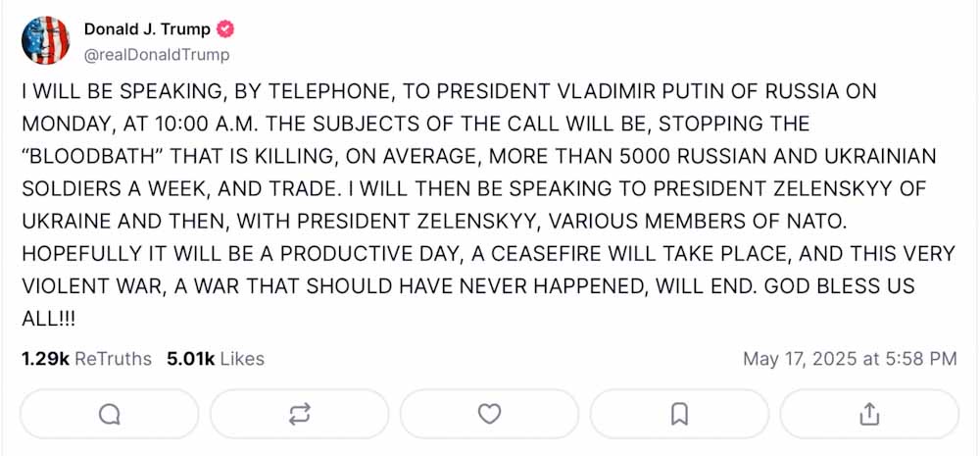Open the May 17, 2025 timestamp
Viewport: 980px width, 456px height.
(x=850, y=359)
